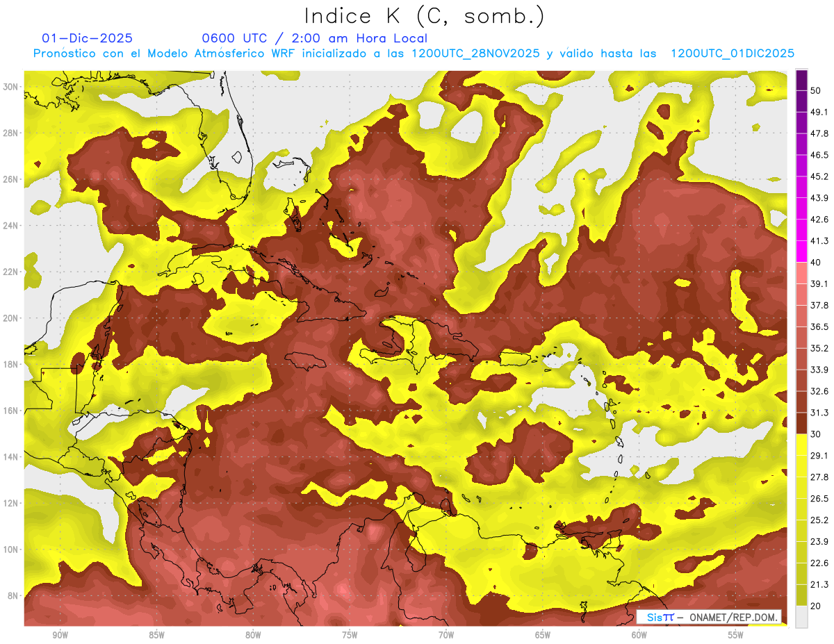
Task: Click the magenta colorbar swatch between 40 and 41.3
Action: (801, 251)
